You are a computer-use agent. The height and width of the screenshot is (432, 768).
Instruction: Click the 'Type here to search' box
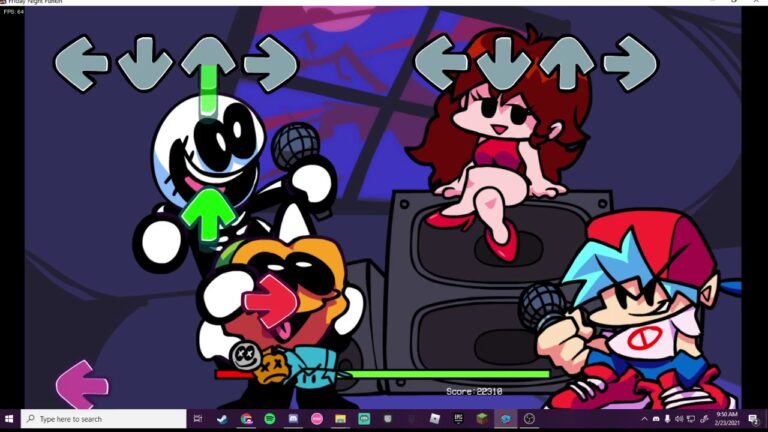click(104, 419)
